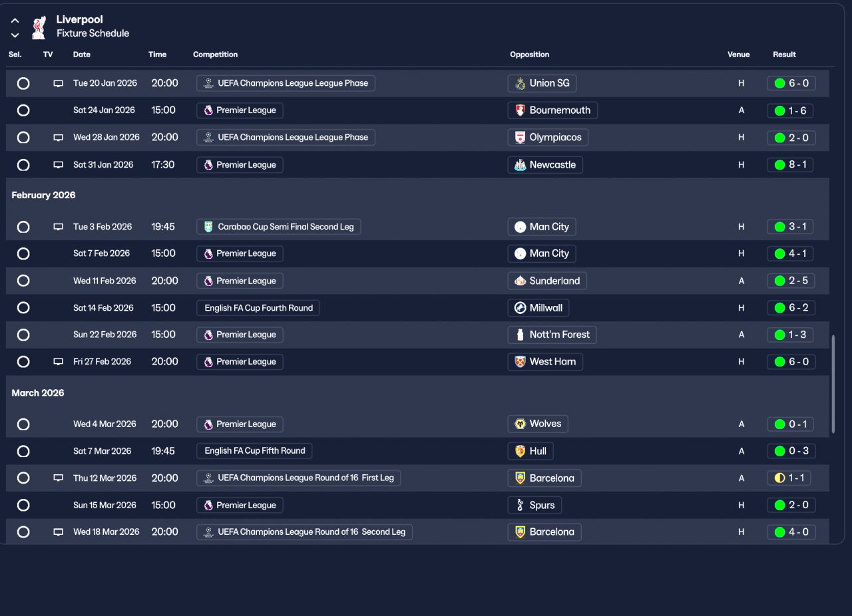The width and height of the screenshot is (852, 616).
Task: Click the Olympiacos club badge
Action: coord(521,138)
